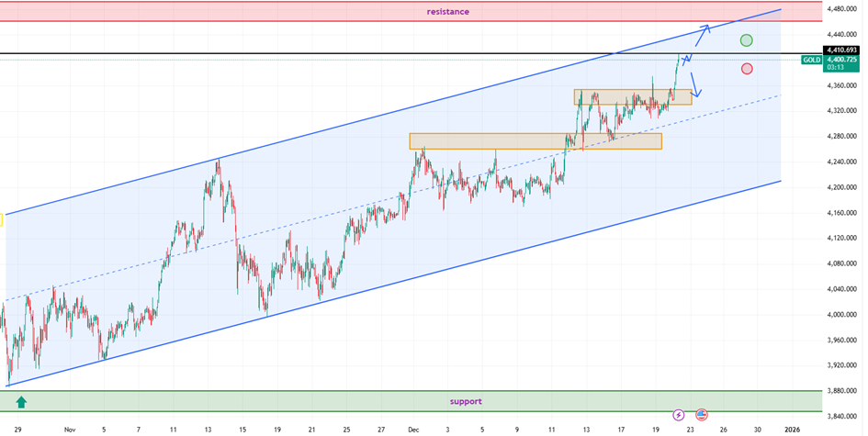Click the 3,880.000 price scale label
This screenshot has width=868, height=436.
pos(841,391)
